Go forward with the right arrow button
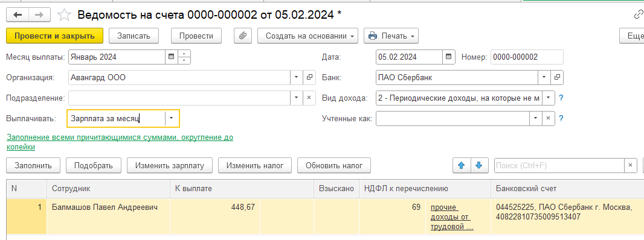Image resolution: width=644 pixels, height=240 pixels. pos(39,15)
